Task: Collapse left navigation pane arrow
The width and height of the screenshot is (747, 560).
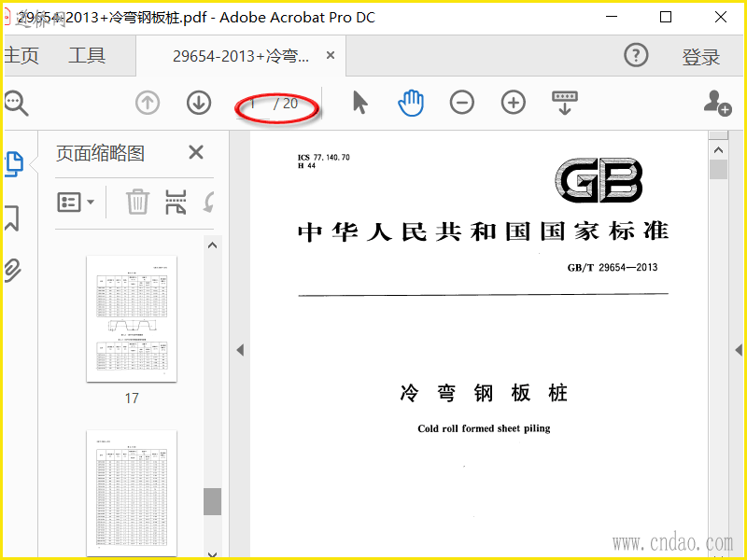Action: 240,351
